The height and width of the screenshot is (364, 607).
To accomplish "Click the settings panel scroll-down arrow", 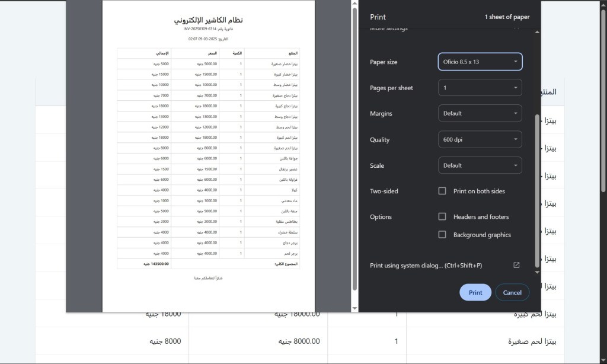I will pos(538,272).
